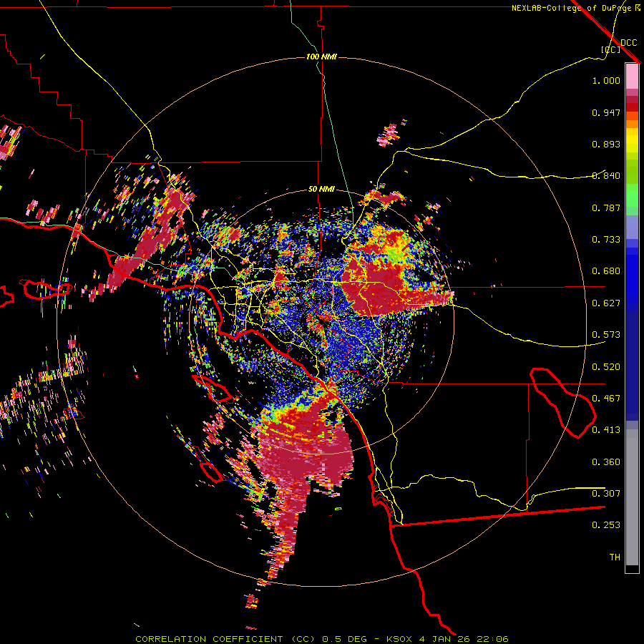
Task: Click the 0.5 DEG elevation text
Action: click(x=346, y=639)
